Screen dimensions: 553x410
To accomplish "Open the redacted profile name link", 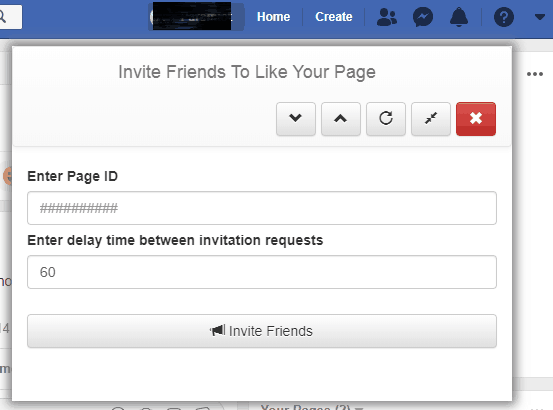I will tap(196, 17).
